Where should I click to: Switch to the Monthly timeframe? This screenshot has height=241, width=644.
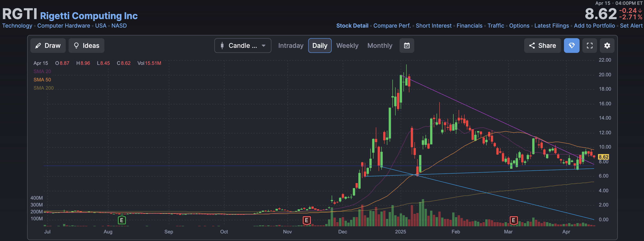pos(380,46)
